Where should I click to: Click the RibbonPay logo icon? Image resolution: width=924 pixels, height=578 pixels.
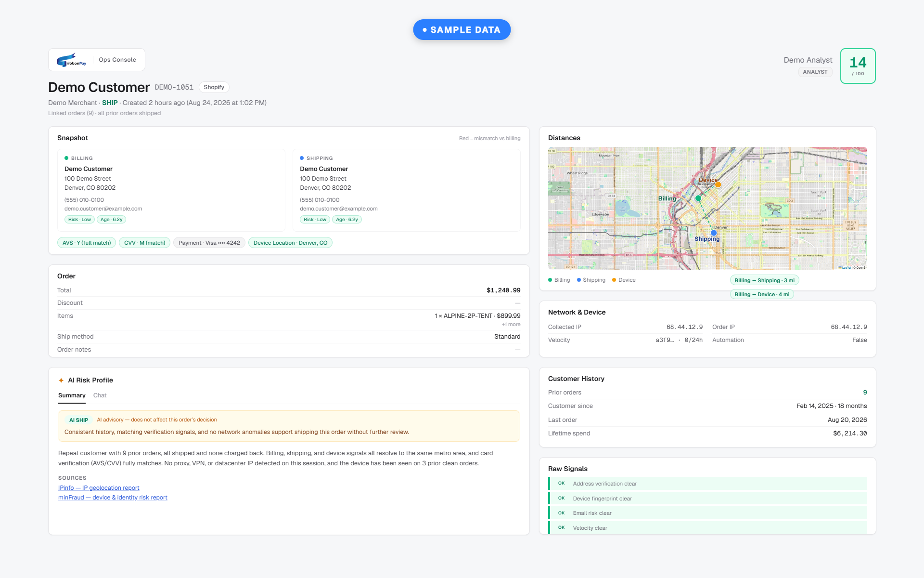[x=72, y=60]
